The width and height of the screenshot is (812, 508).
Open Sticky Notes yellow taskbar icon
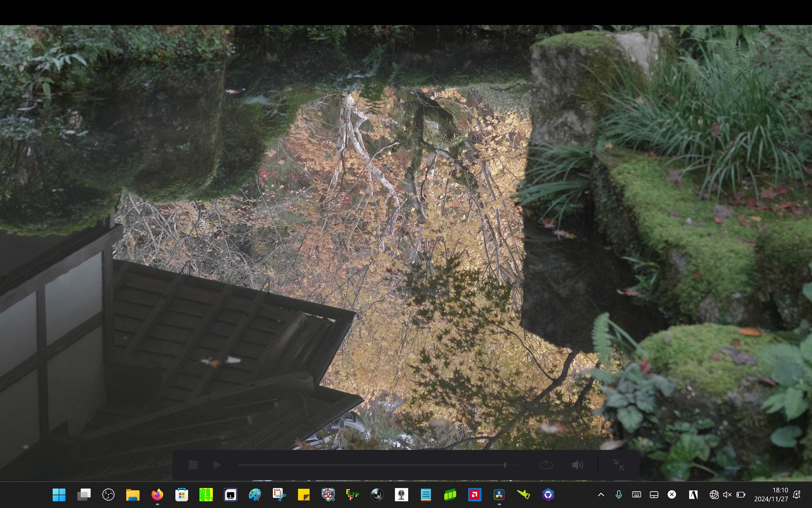click(x=304, y=494)
